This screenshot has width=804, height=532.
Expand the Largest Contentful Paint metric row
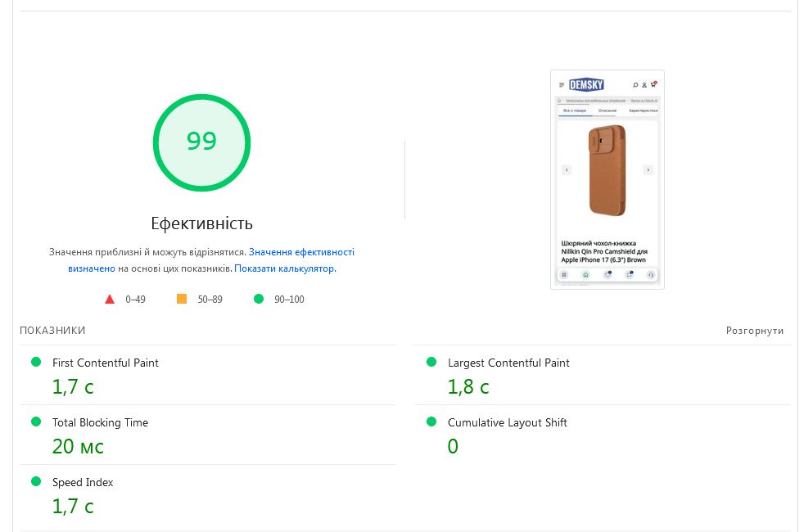pos(508,363)
